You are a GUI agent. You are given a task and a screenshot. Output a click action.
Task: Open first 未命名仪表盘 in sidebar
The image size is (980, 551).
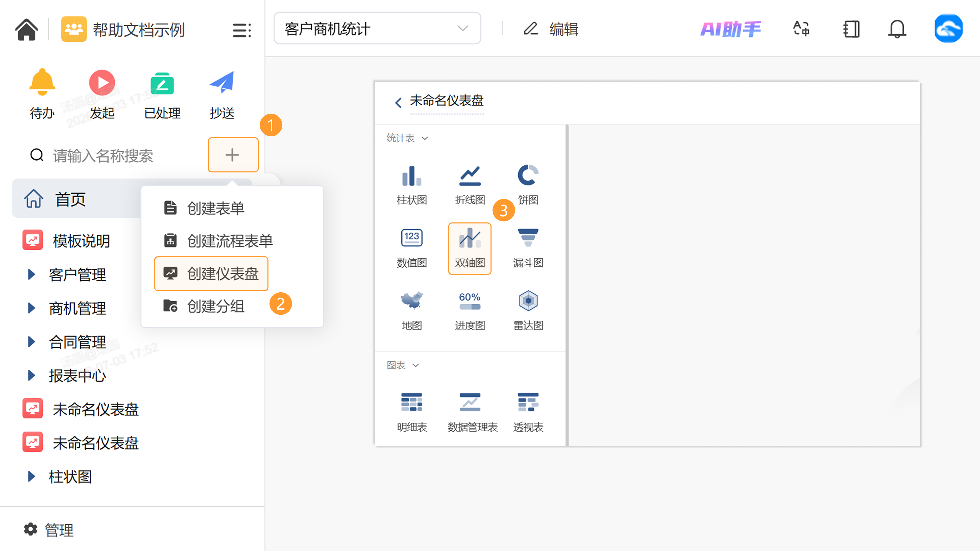pos(81,409)
